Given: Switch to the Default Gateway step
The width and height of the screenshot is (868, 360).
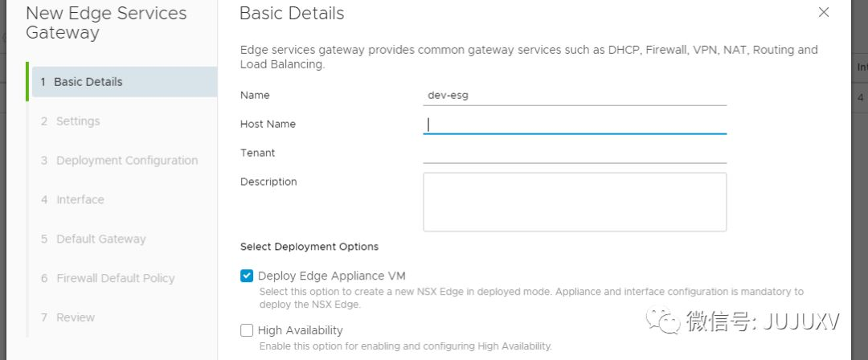Looking at the screenshot, I should 100,239.
